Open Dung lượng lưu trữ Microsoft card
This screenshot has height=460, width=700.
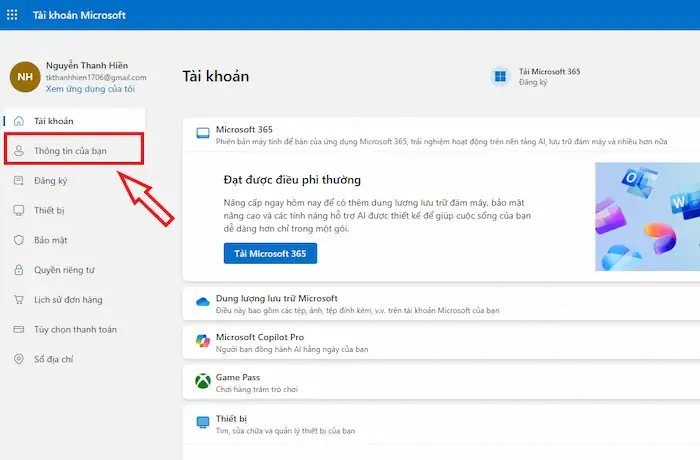441,304
